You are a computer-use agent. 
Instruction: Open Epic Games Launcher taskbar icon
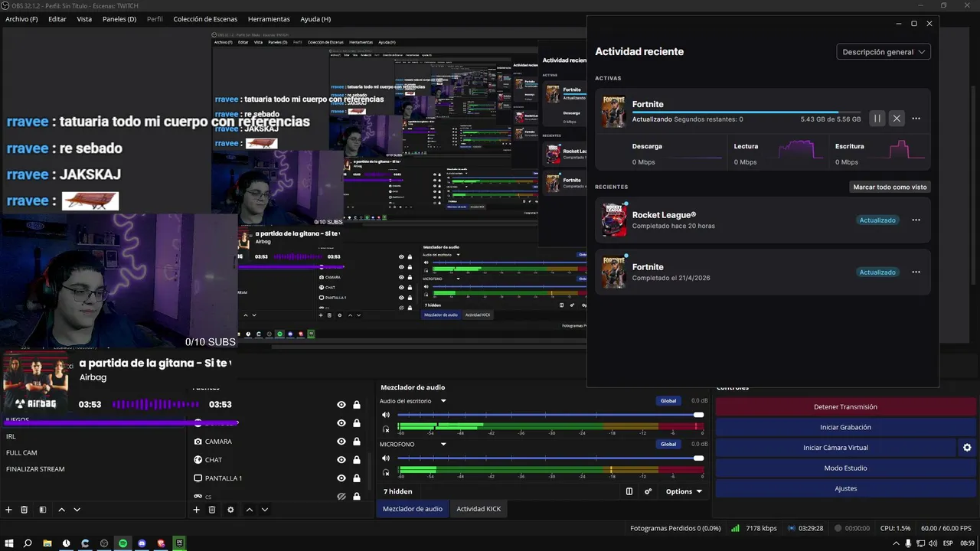coord(180,543)
